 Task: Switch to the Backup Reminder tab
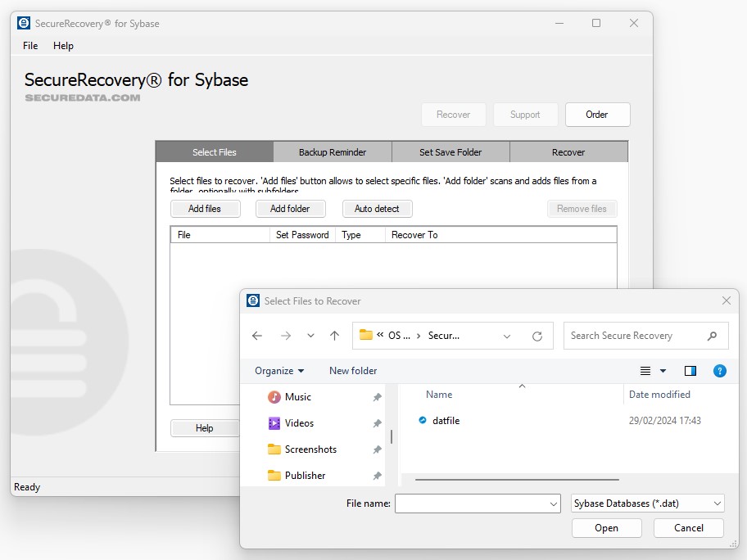(x=333, y=152)
